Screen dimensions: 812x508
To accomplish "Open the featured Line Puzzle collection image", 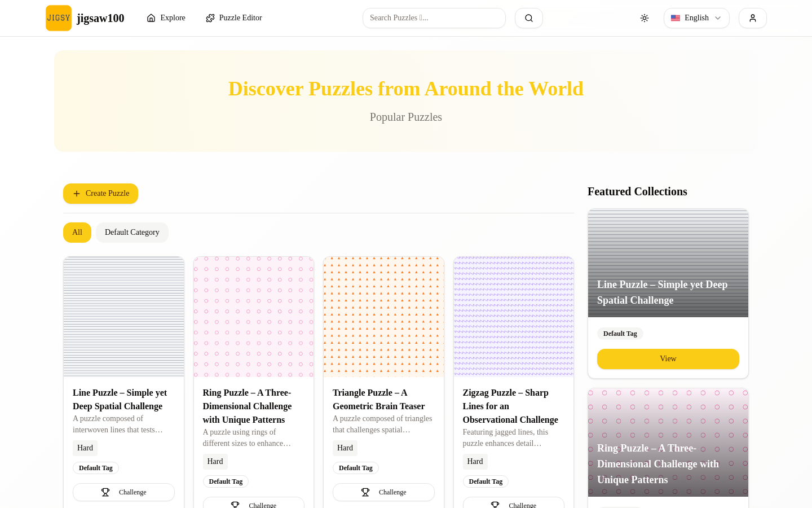I will [x=668, y=263].
